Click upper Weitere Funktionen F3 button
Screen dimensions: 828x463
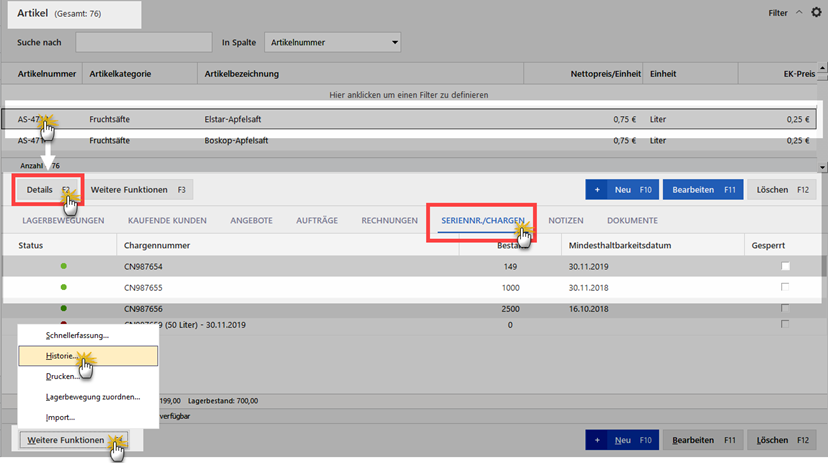[x=138, y=190]
